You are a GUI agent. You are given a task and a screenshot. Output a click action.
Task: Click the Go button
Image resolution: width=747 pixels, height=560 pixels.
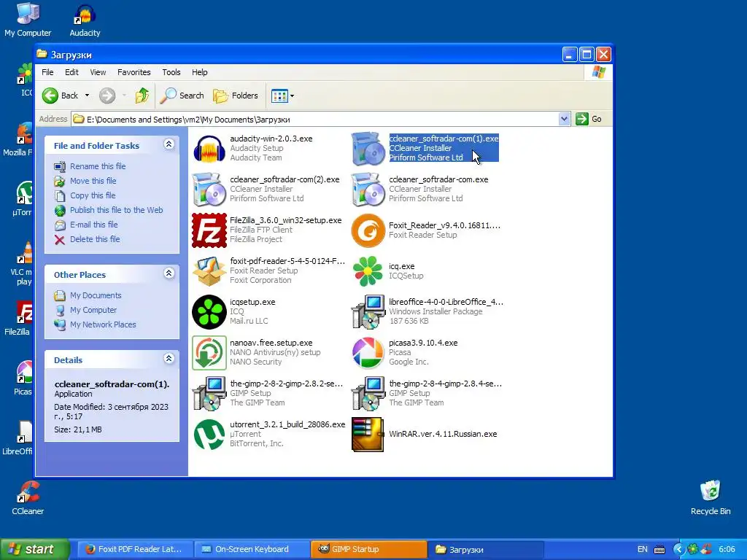[x=589, y=119]
